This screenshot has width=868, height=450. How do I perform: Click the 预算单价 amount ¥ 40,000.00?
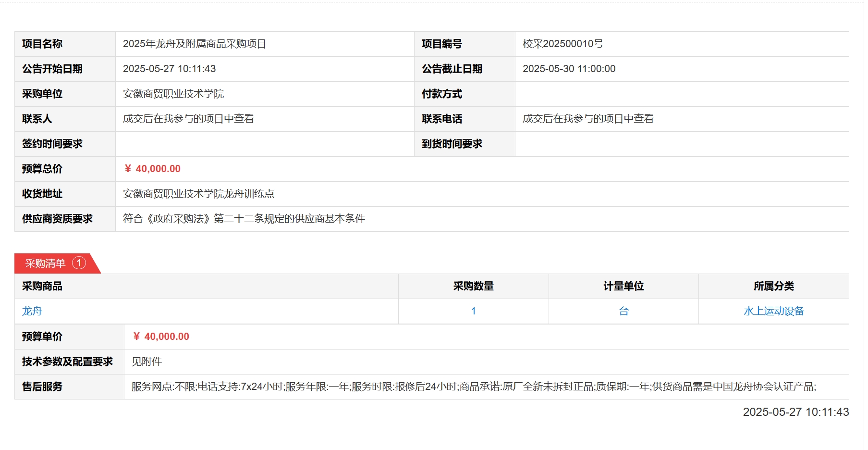(161, 337)
